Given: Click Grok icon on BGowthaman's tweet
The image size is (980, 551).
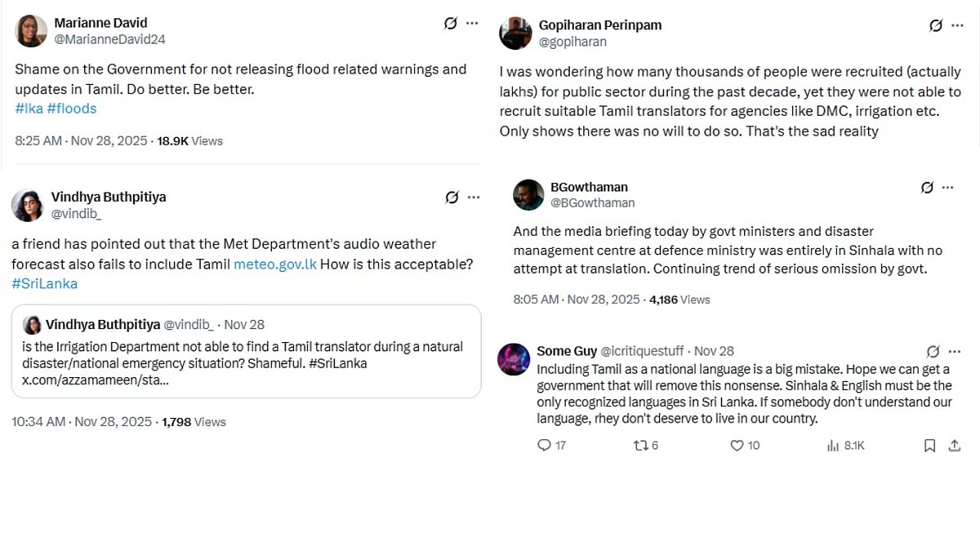Looking at the screenshot, I should click(x=927, y=187).
